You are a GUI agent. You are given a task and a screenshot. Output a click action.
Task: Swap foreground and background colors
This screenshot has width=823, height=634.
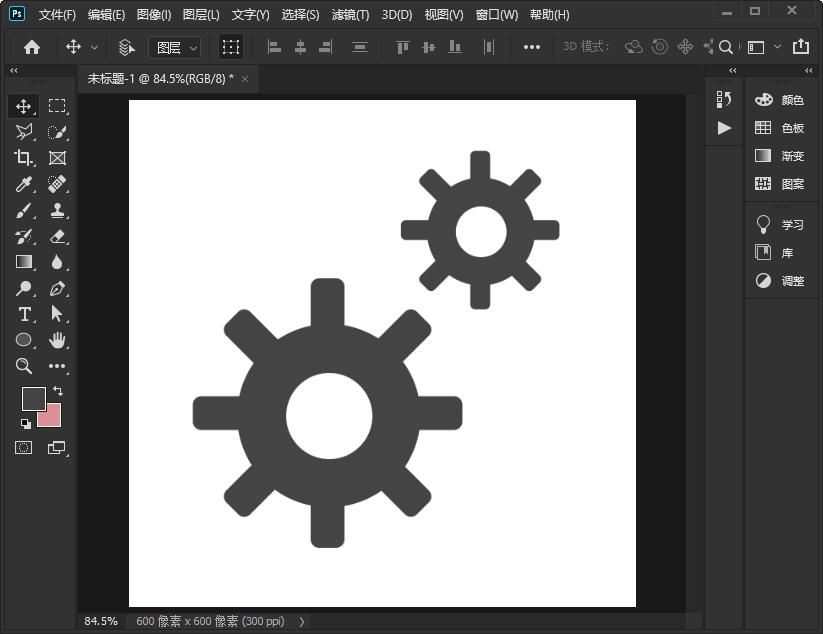click(58, 391)
